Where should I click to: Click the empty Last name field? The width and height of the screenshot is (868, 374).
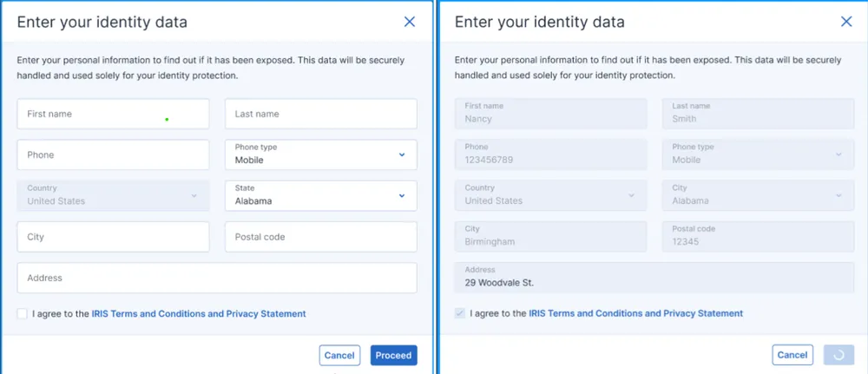coord(320,114)
